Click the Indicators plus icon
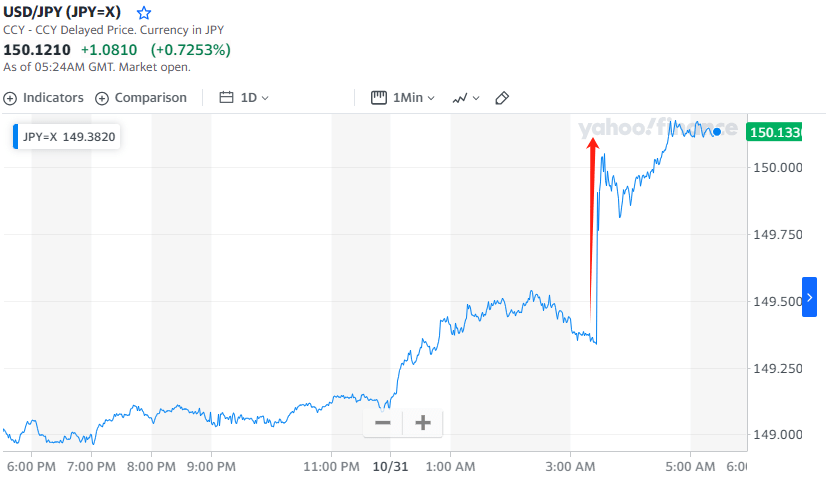Image resolution: width=826 pixels, height=477 pixels. click(11, 98)
